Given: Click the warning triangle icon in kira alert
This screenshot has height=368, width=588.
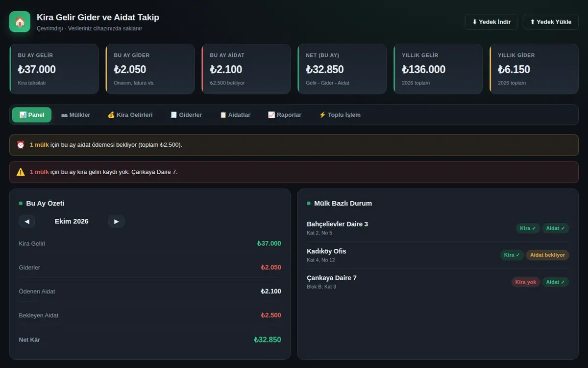Looking at the screenshot, I should pos(21,172).
